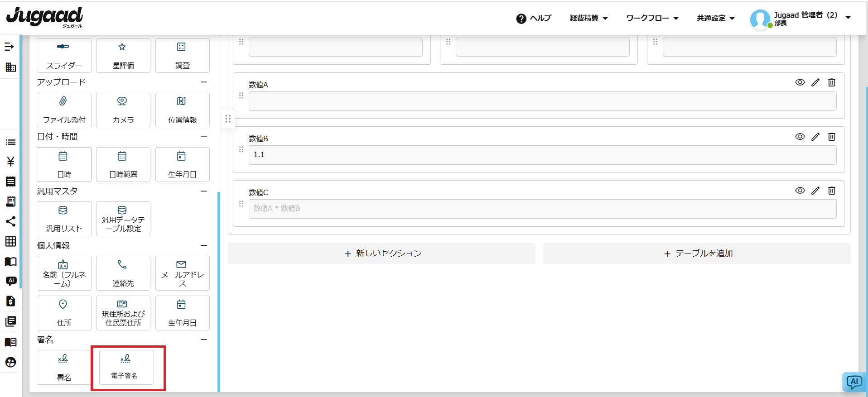Toggle visibility eye icon for 数値A
The width and height of the screenshot is (868, 397).
(x=800, y=82)
